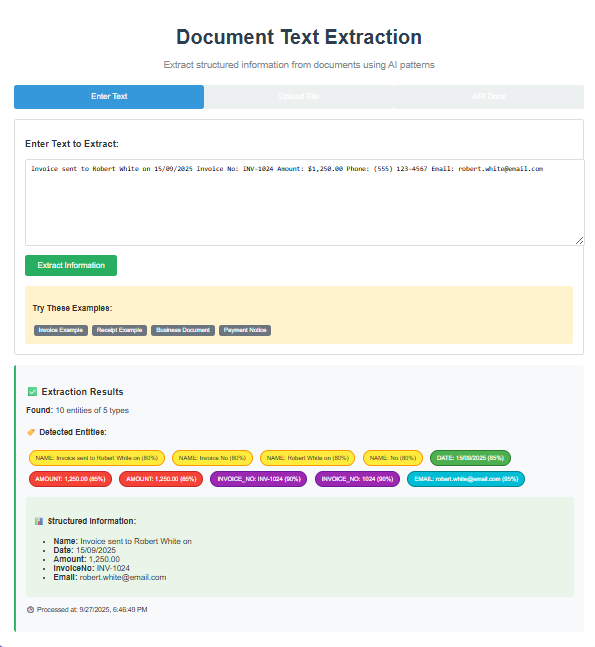The height and width of the screenshot is (647, 595).
Task: Open the API Docs tab
Action: point(489,97)
